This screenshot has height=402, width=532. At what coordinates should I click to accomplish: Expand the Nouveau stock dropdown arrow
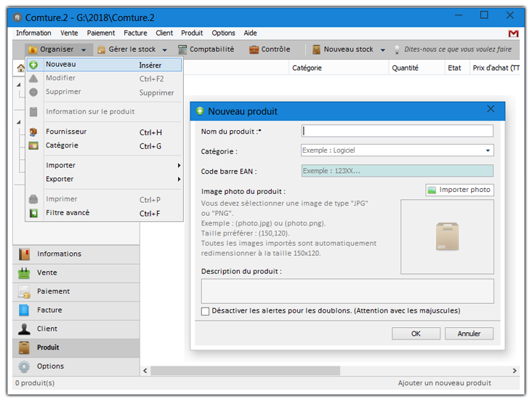pos(382,49)
